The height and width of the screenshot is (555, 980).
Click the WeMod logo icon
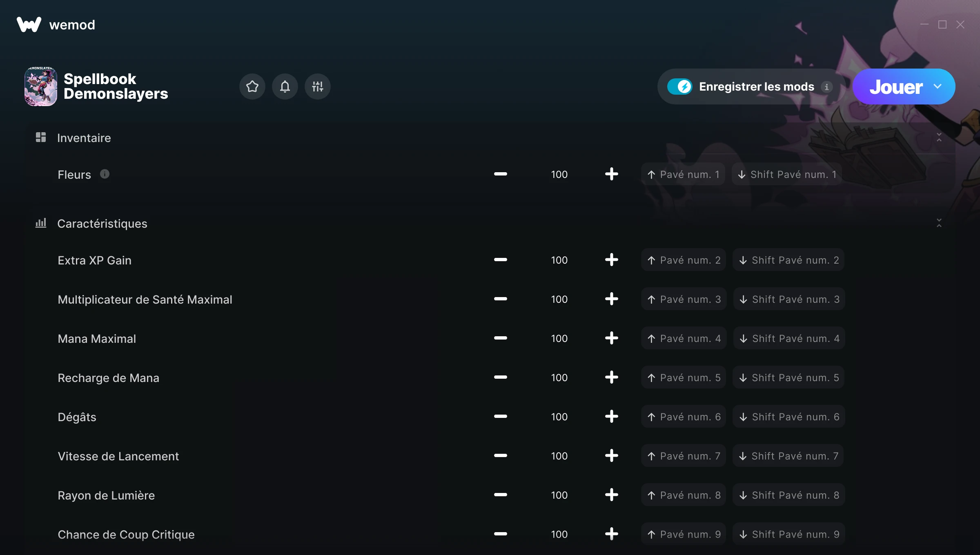pyautogui.click(x=29, y=24)
